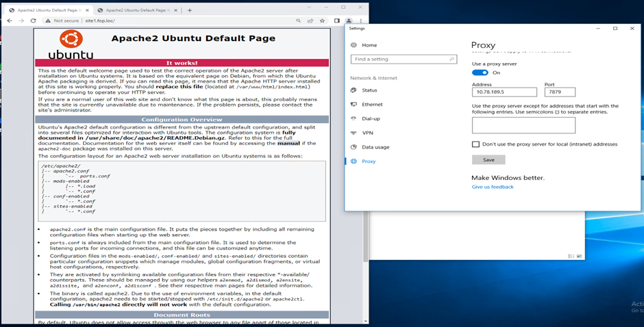
Task: Select VPN in the Settings sidebar
Action: point(368,133)
